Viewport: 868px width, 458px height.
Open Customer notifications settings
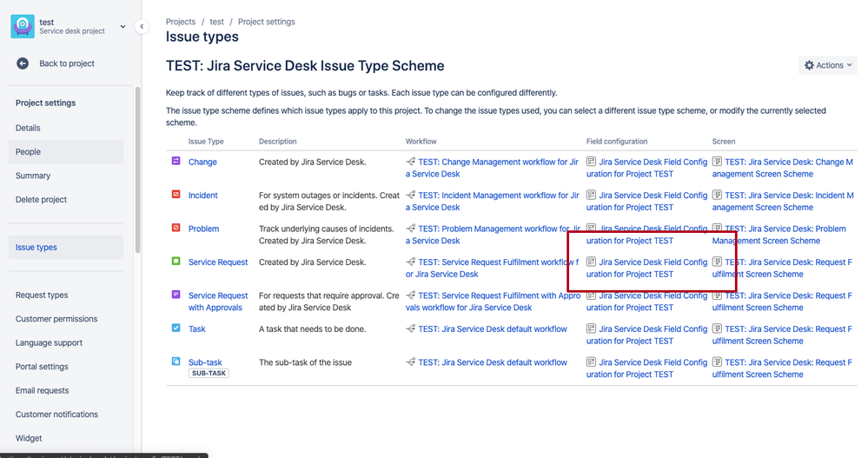click(x=56, y=415)
